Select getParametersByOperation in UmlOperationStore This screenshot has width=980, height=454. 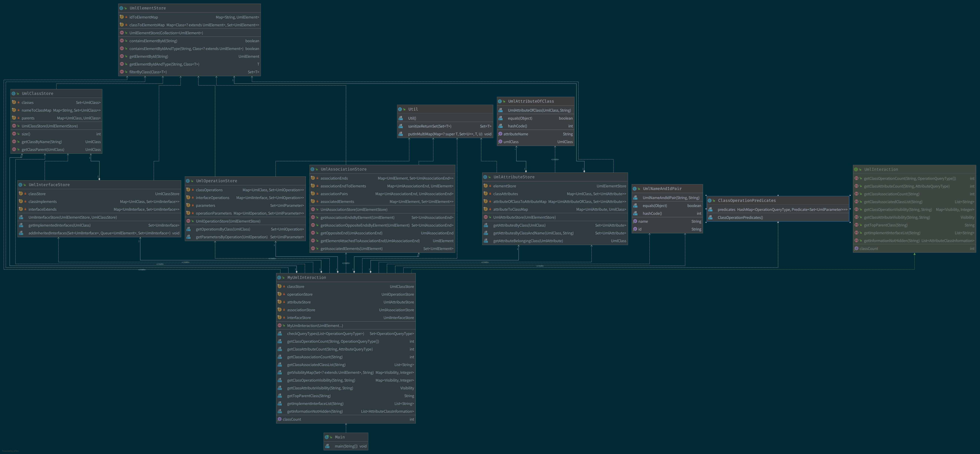pyautogui.click(x=231, y=237)
